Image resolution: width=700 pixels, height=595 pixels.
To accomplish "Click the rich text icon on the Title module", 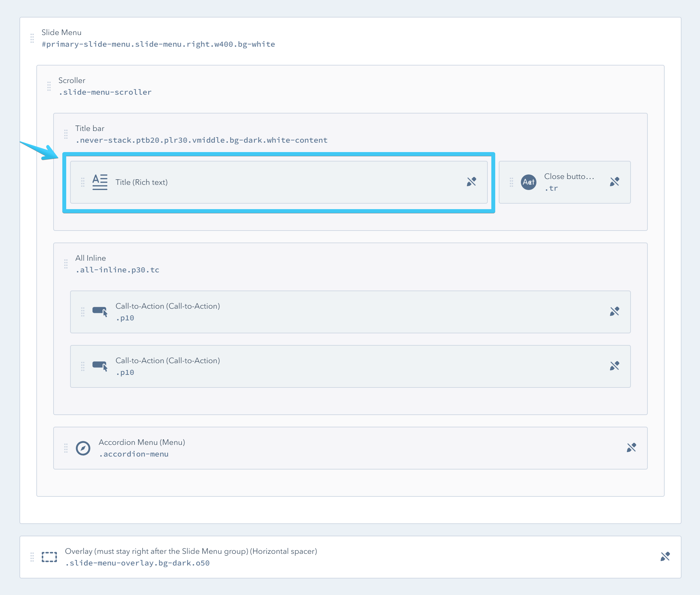I will 100,182.
